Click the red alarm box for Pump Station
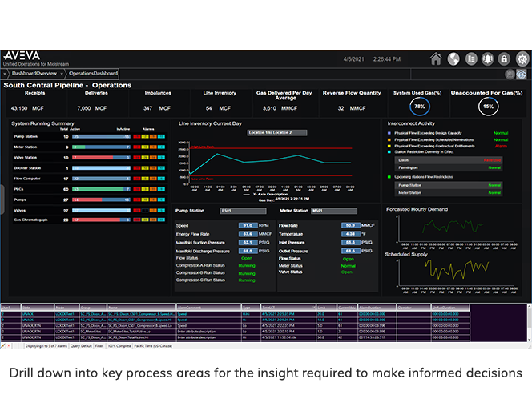Screen dimensions: 532x399 [137, 136]
